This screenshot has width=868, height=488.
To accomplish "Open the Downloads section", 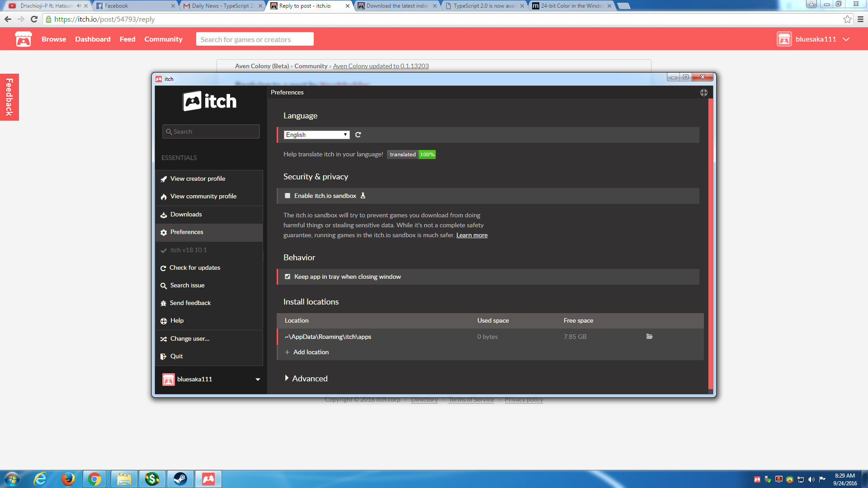I will pyautogui.click(x=209, y=215).
